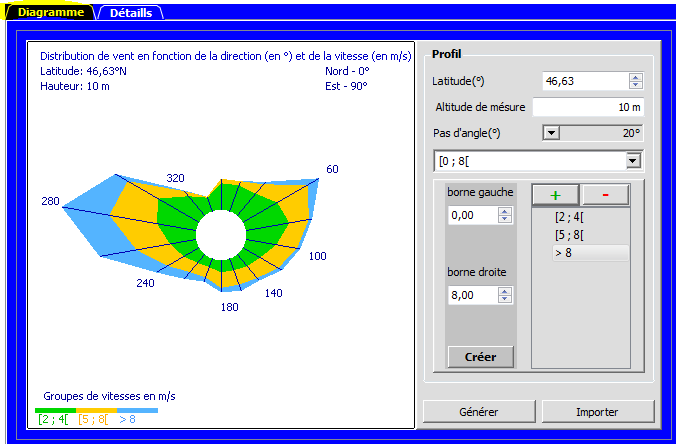
Task: Expand the [0 ; 8[ range combo box
Action: pos(633,161)
